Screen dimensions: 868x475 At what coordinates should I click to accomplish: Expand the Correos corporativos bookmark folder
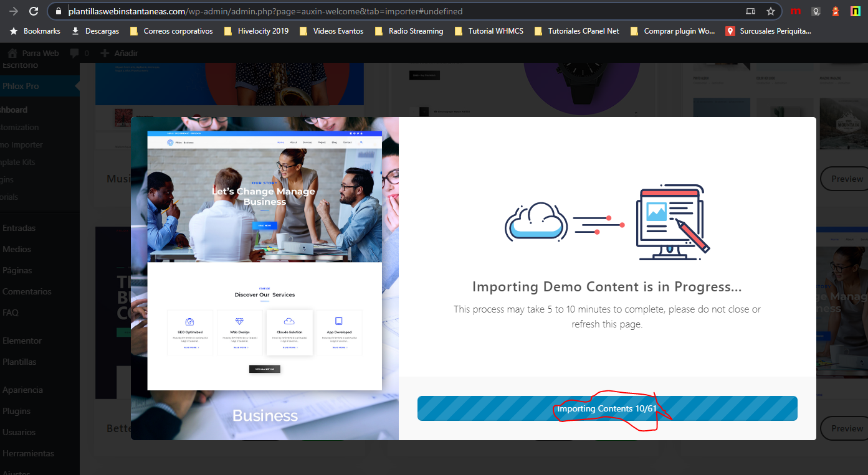pos(171,31)
